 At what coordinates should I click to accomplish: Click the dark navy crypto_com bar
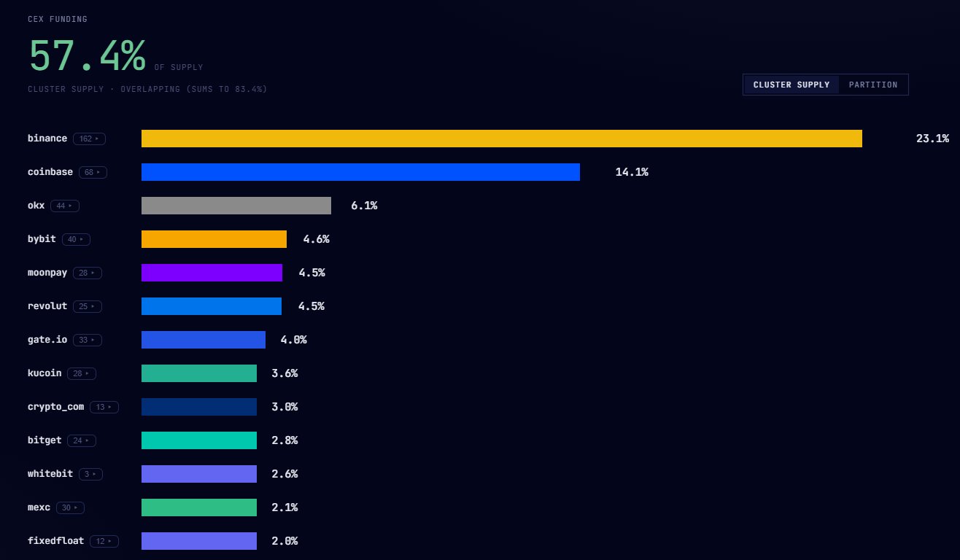tap(199, 407)
